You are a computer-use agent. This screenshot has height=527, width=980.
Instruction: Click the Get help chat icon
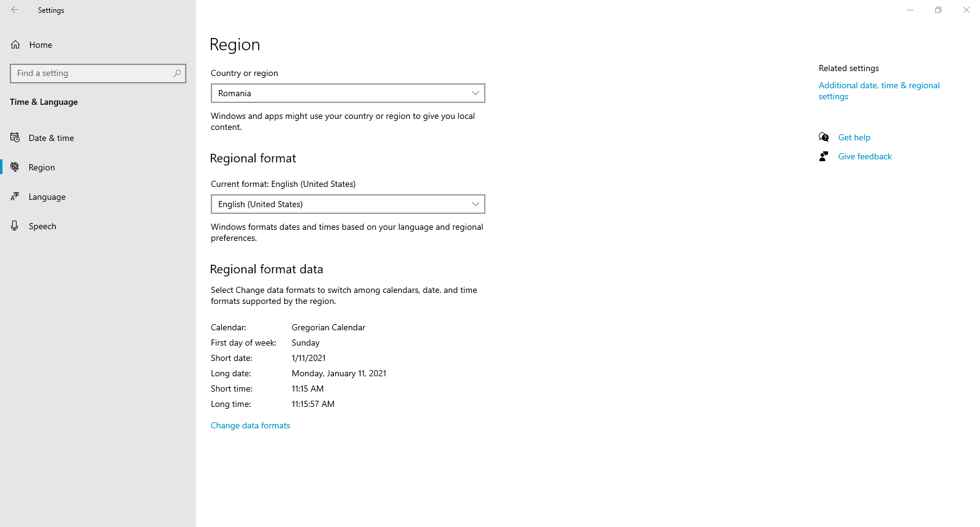[x=824, y=137]
